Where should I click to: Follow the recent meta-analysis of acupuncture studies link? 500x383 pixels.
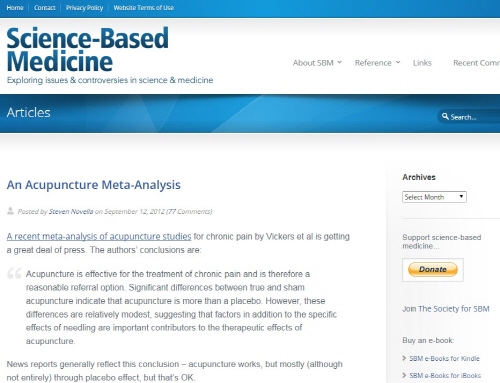click(x=99, y=236)
